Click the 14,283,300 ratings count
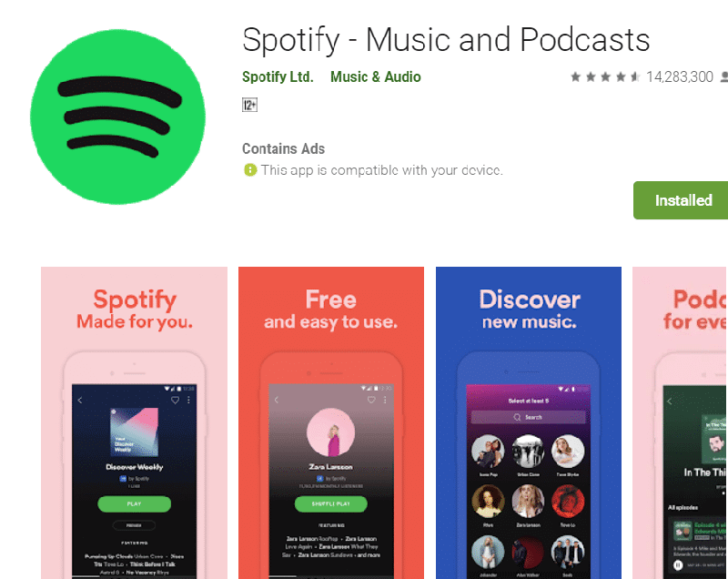728x579 pixels. [x=679, y=77]
